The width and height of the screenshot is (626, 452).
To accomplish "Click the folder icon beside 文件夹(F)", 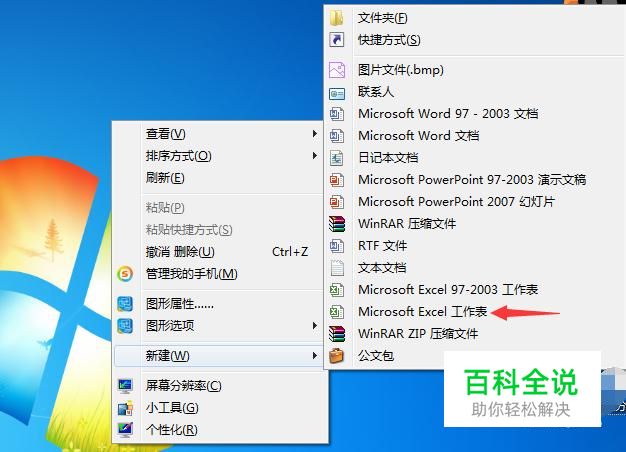I will [337, 18].
